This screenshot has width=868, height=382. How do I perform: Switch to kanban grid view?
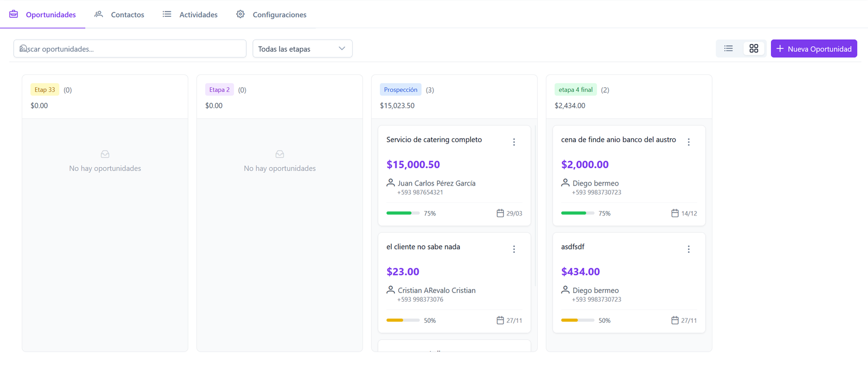coord(754,49)
